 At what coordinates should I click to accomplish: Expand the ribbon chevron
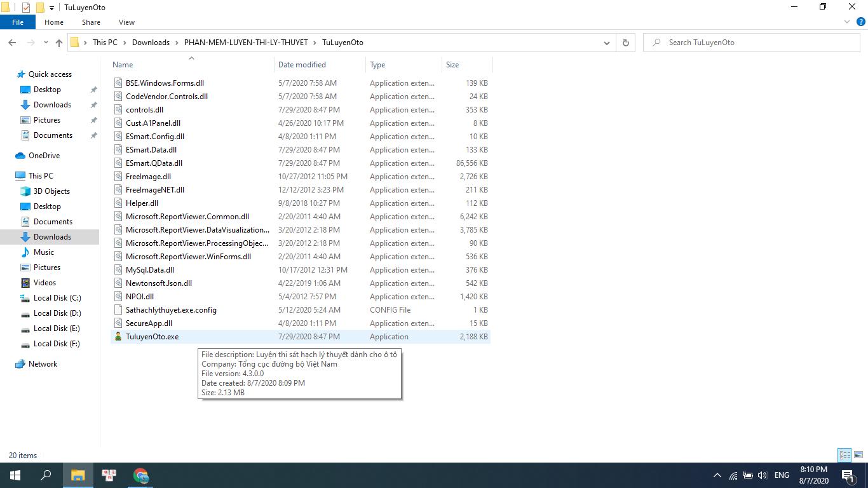click(847, 22)
